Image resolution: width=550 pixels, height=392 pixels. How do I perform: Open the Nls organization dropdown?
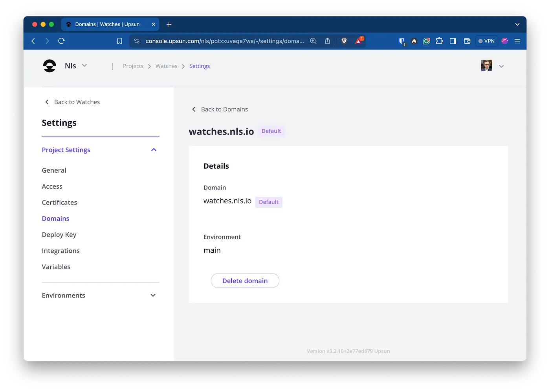pos(84,66)
